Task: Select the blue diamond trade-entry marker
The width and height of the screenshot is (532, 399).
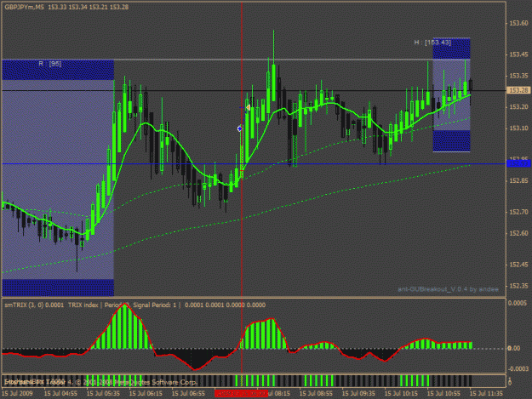Action: tap(239, 128)
